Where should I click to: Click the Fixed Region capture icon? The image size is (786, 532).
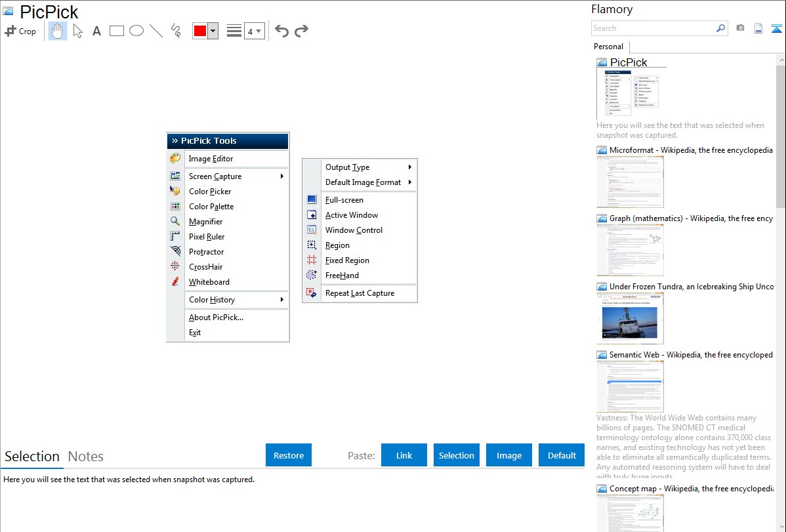[312, 260]
